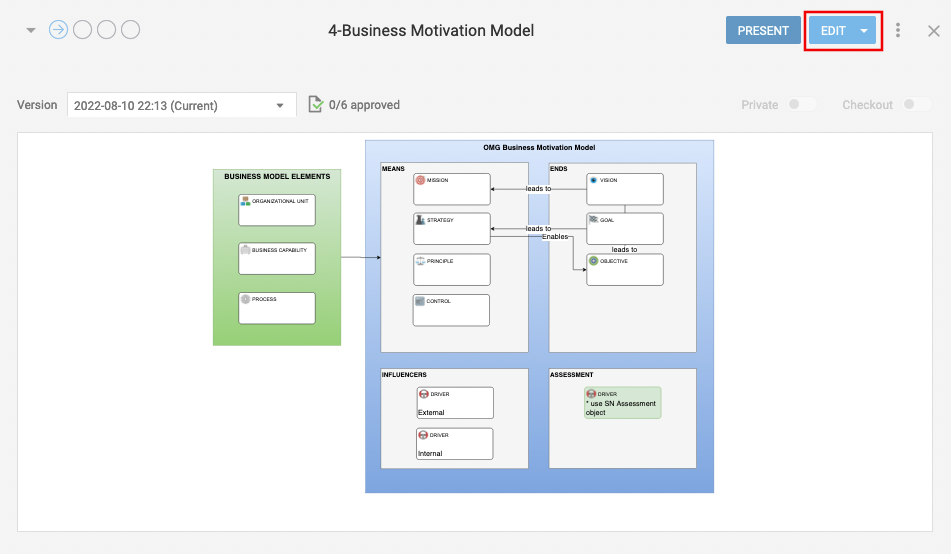Select the Process element box
951x554 pixels.
tap(277, 308)
